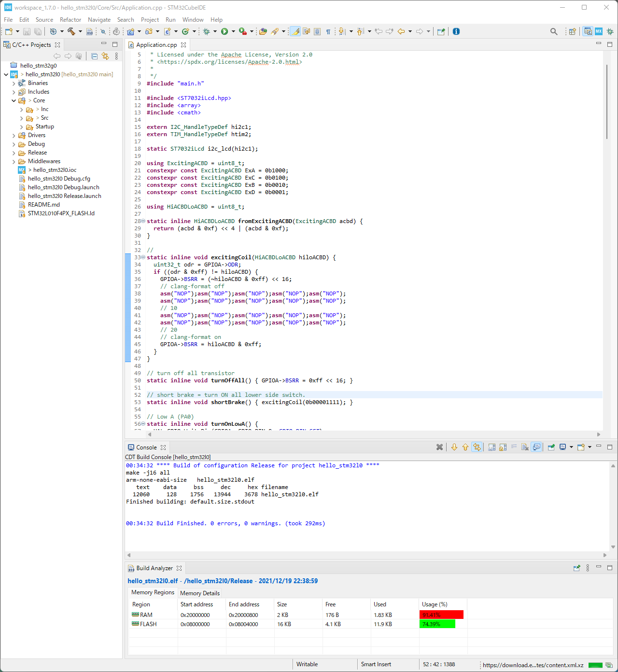Click the Search magnifier icon in the toolbar
This screenshot has height=672, width=618.
(554, 31)
